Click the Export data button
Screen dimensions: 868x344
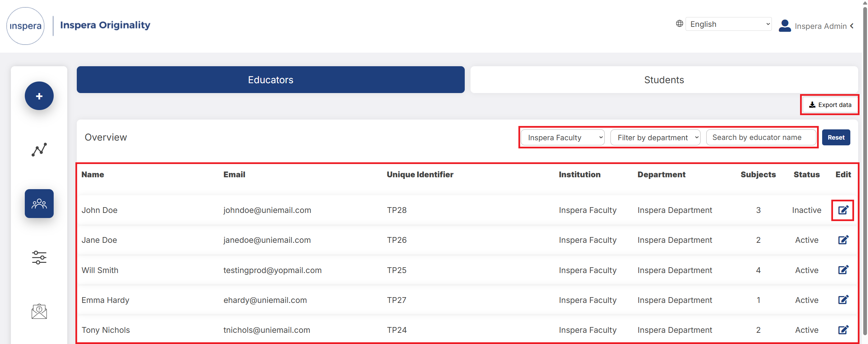coord(830,105)
